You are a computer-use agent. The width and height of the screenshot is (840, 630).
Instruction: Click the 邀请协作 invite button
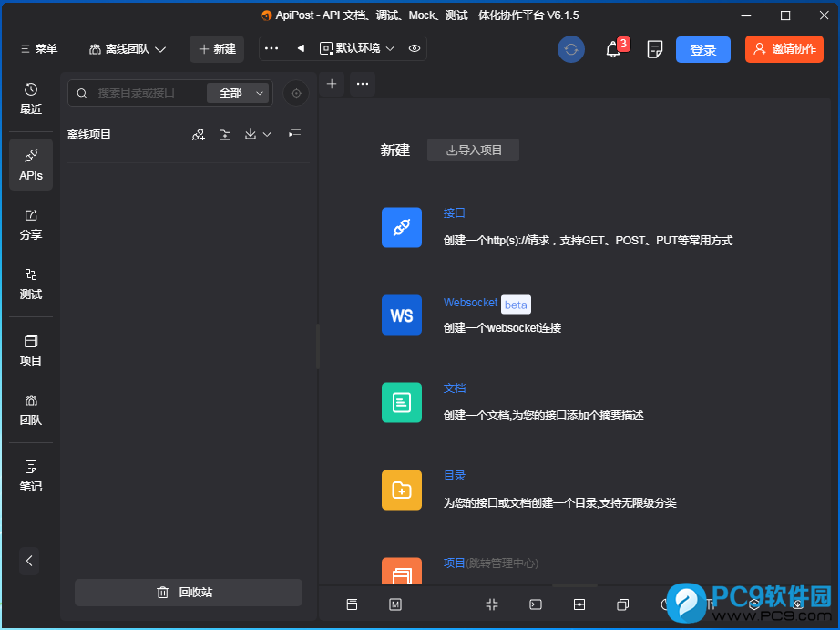784,49
